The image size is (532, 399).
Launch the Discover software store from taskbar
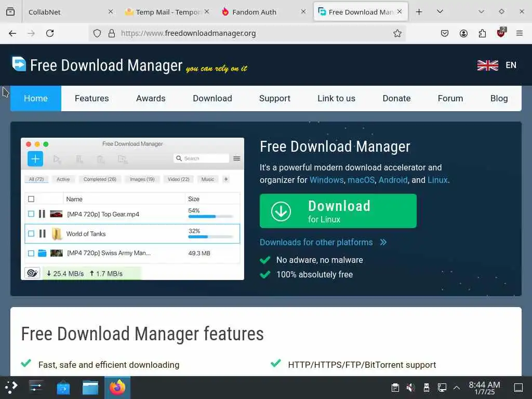pos(63,388)
